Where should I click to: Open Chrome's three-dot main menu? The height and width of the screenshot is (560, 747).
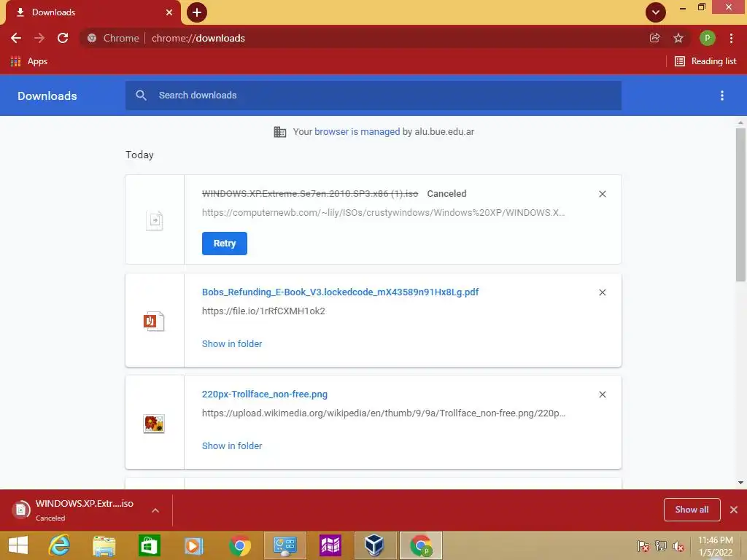tap(731, 38)
